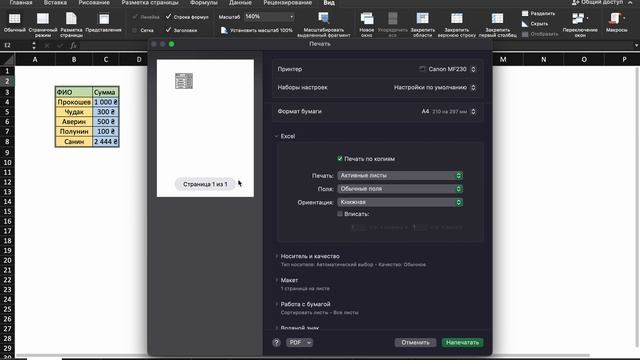Open Print (Печать) Active sheets dropdown
The height and width of the screenshot is (360, 640).
400,176
